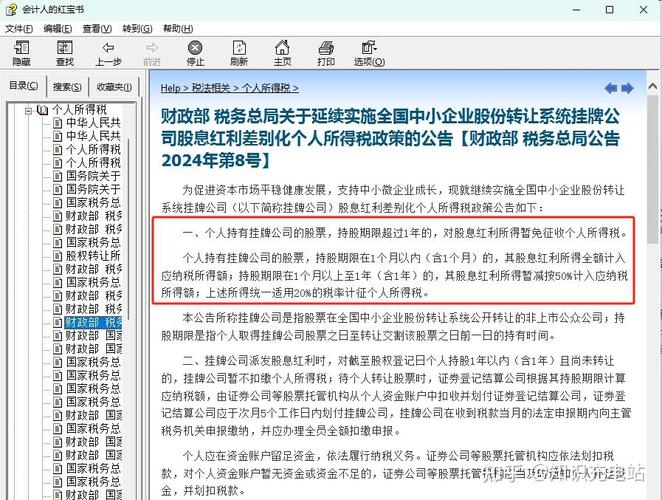Follow the 个人所得税 breadcrumb link
Screen dimensions: 662x500
point(266,88)
